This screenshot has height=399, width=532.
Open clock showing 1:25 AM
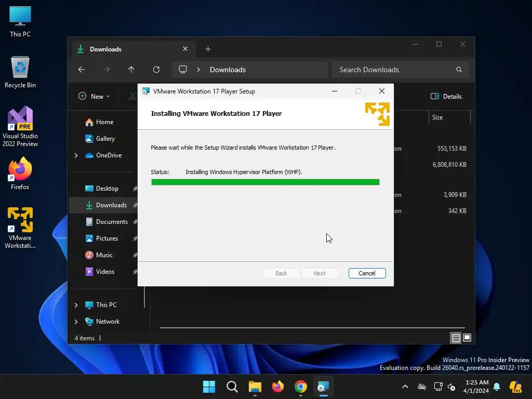pyautogui.click(x=477, y=387)
